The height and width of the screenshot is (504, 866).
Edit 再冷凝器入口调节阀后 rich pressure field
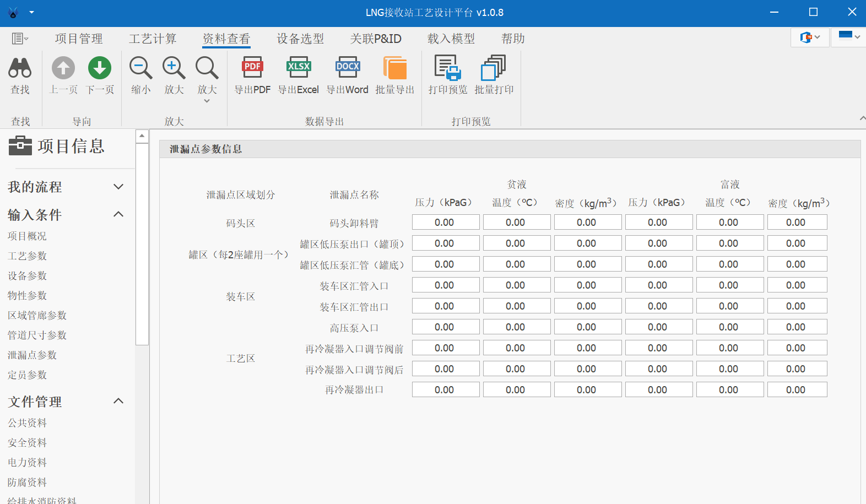pos(659,369)
